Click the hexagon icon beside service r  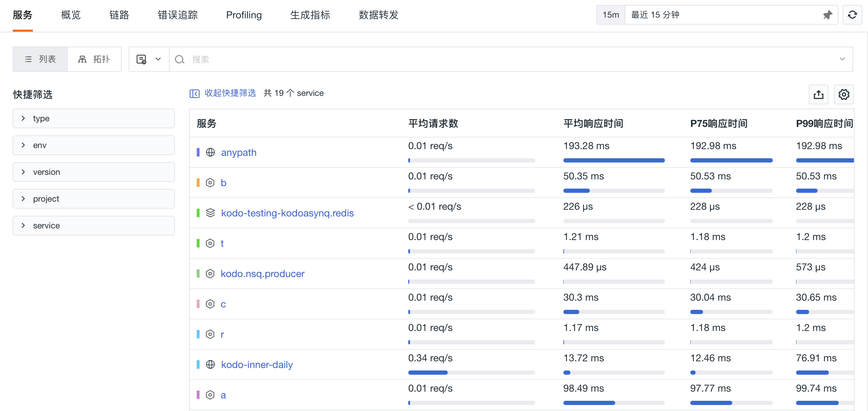210,334
